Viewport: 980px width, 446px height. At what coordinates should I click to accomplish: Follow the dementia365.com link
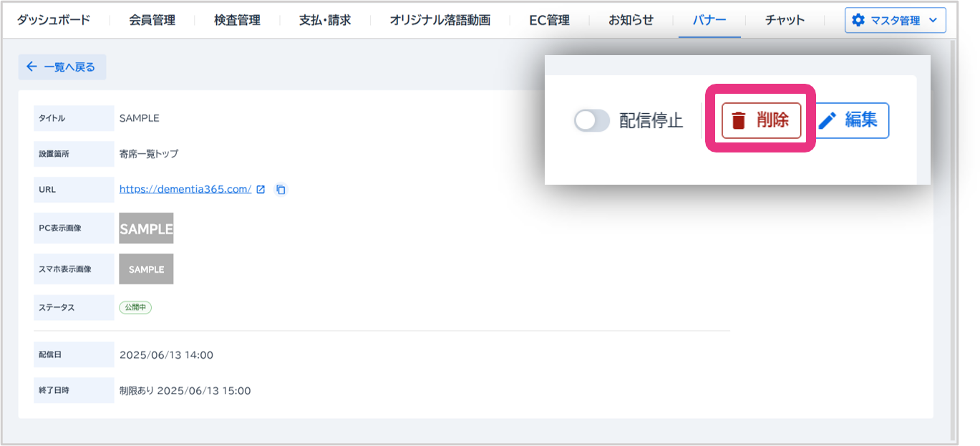(x=185, y=190)
